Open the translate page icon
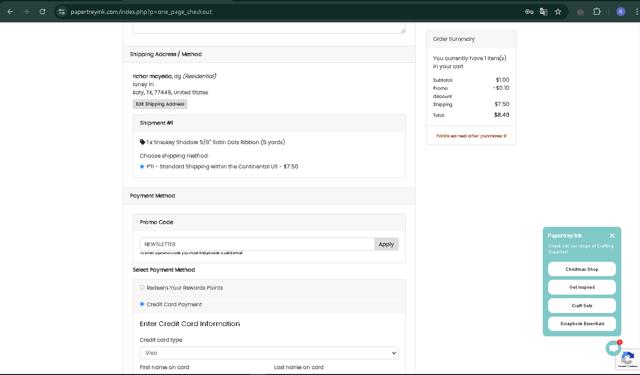This screenshot has width=640, height=375. point(543,12)
